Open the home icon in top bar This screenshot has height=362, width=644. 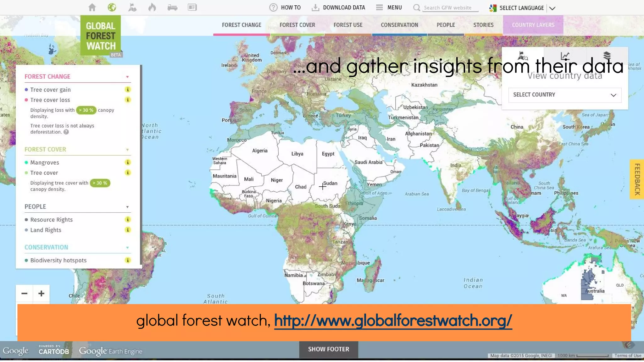pos(92,7)
